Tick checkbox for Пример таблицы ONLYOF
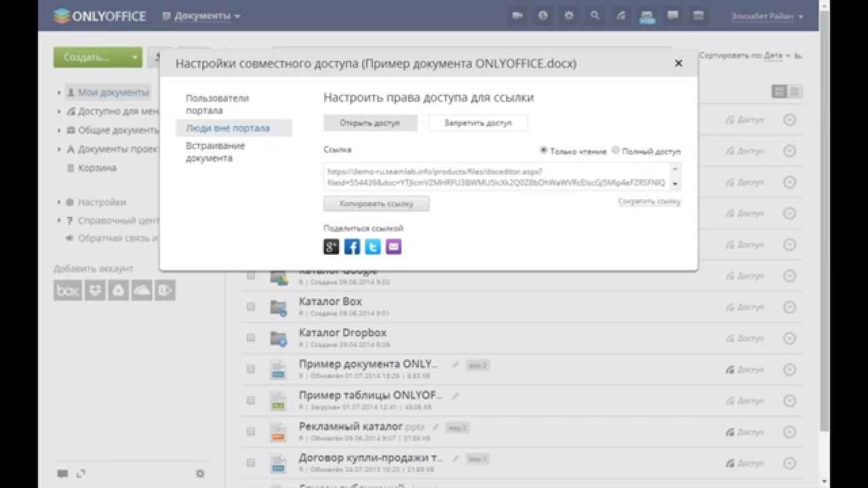868x488 pixels. point(251,400)
